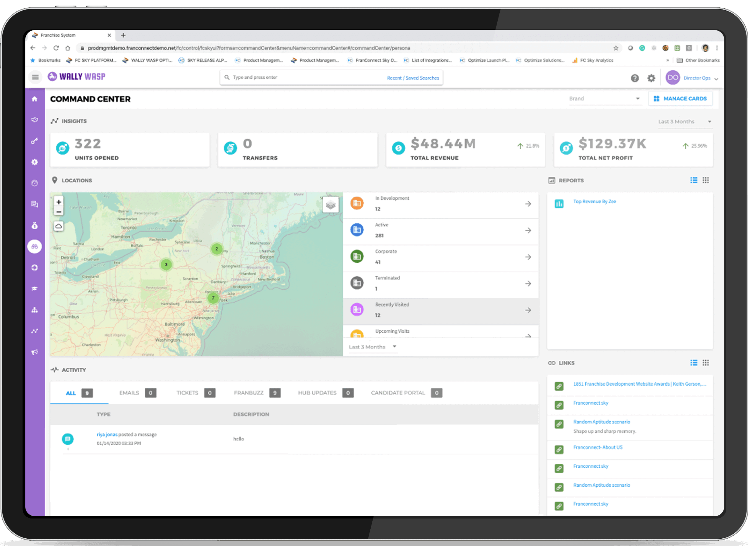Click the settings gear icon near the profile
Screen dimensions: 756x546
tap(651, 78)
